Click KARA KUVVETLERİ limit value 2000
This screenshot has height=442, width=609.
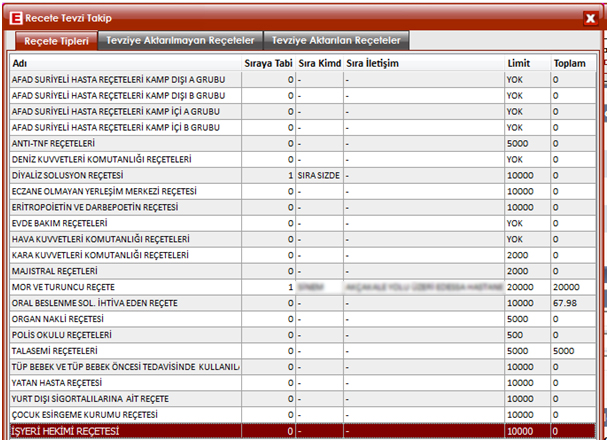click(x=517, y=255)
